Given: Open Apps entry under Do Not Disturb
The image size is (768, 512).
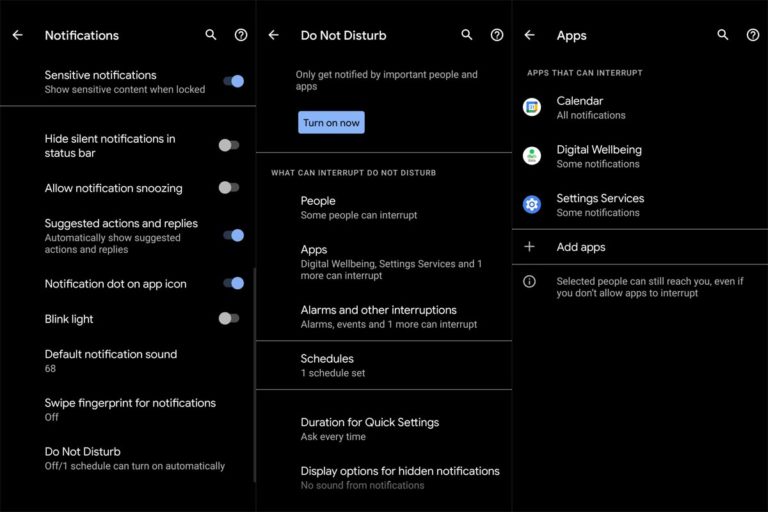Looking at the screenshot, I should point(384,262).
